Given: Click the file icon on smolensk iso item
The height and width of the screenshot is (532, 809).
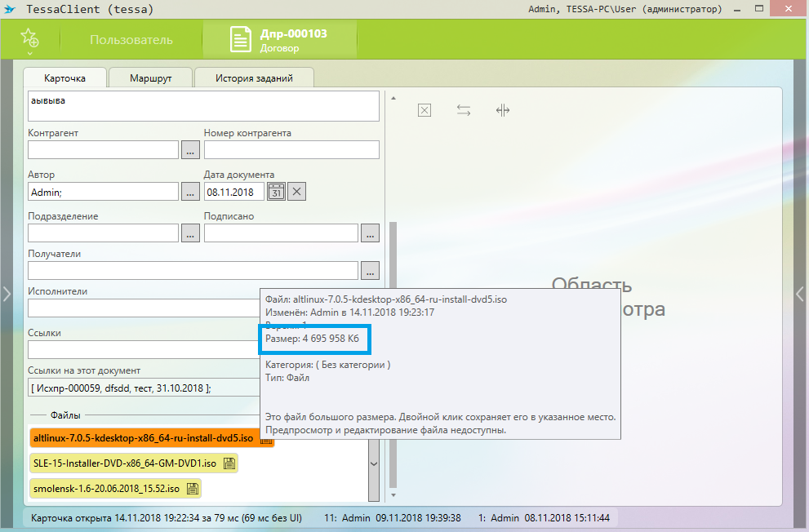Looking at the screenshot, I should pyautogui.click(x=193, y=490).
